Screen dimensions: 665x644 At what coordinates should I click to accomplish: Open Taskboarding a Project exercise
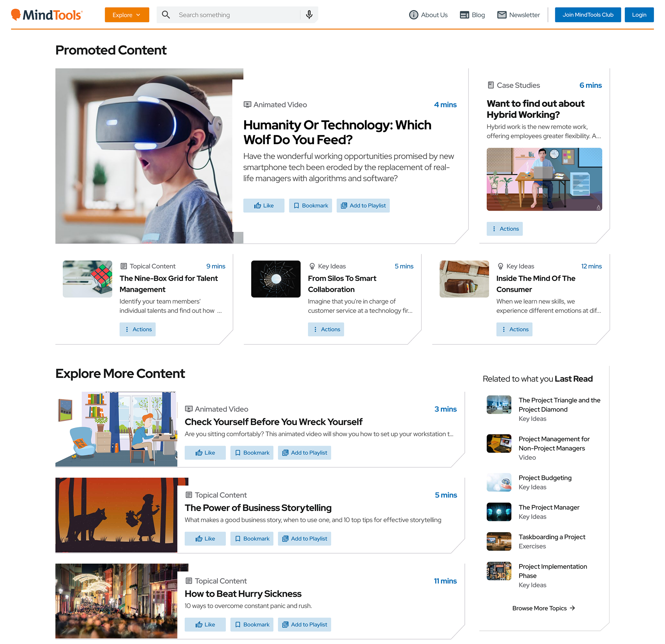552,537
